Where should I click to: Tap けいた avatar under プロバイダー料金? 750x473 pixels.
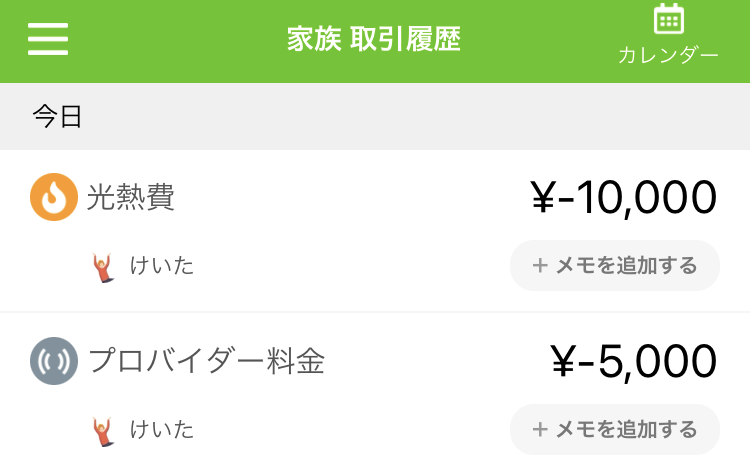[103, 432]
